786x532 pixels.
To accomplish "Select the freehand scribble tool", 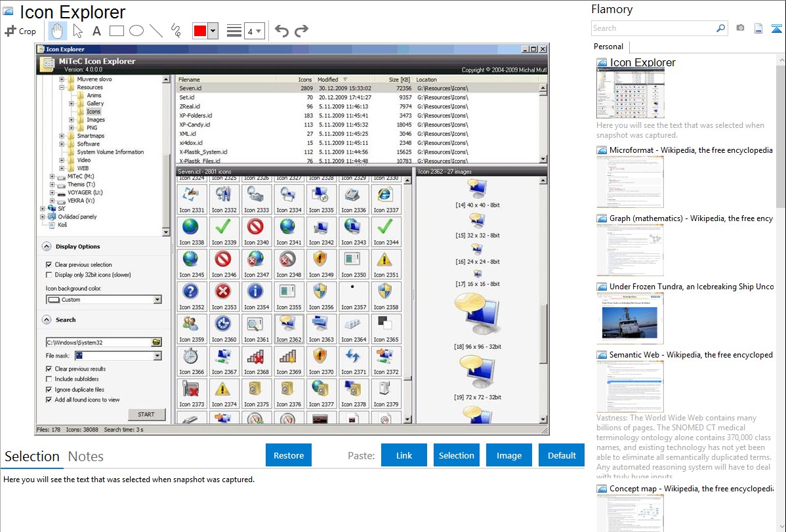I will point(176,31).
